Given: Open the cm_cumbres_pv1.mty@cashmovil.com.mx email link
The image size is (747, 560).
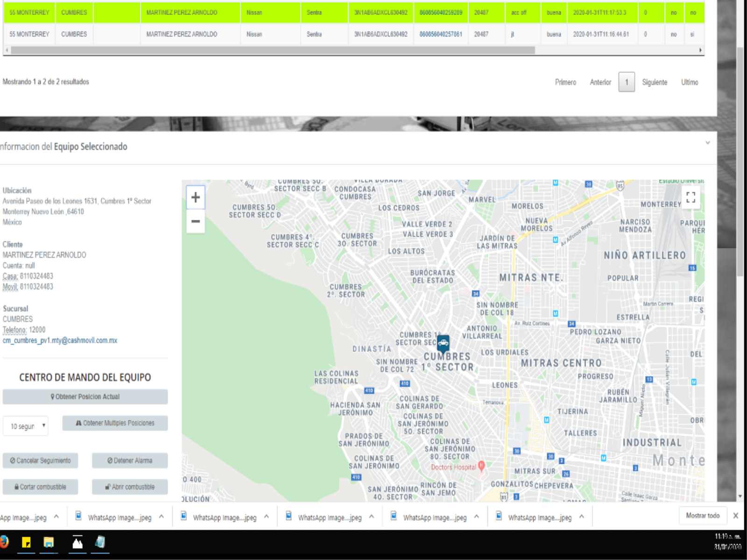Looking at the screenshot, I should [x=60, y=341].
